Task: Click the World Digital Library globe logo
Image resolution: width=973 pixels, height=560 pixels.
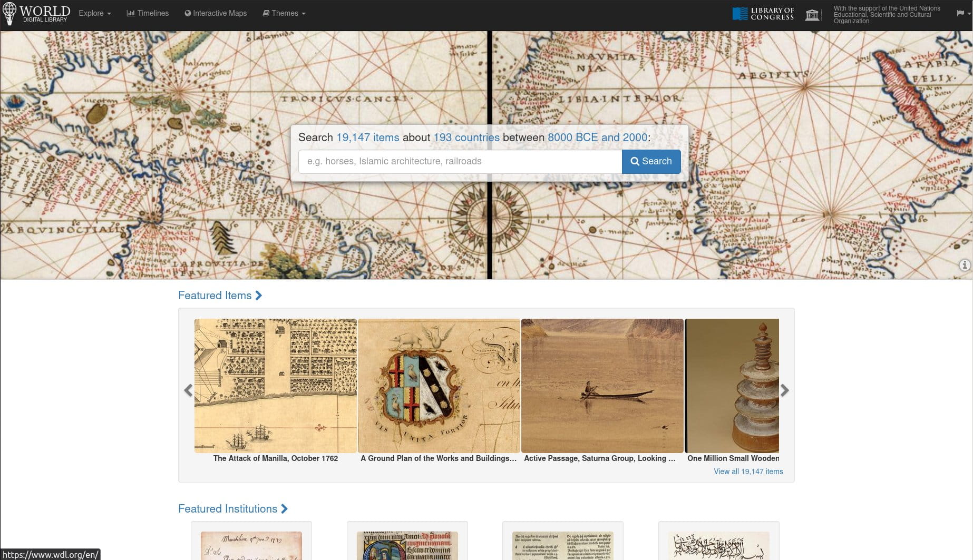Action: coord(9,13)
